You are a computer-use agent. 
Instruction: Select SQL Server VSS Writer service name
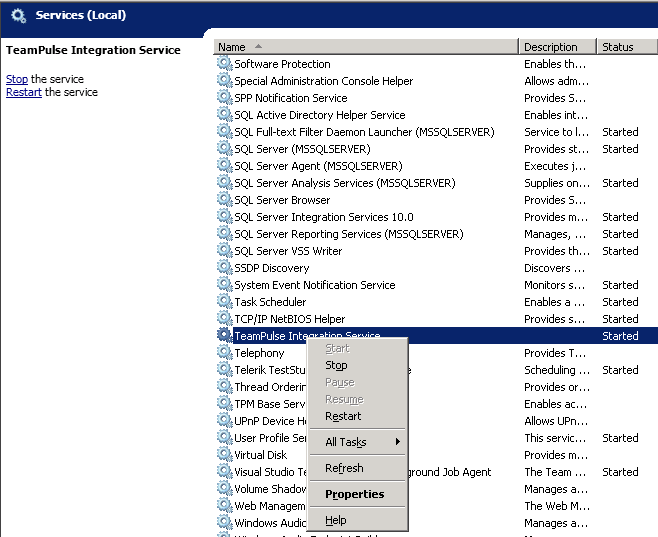(288, 251)
